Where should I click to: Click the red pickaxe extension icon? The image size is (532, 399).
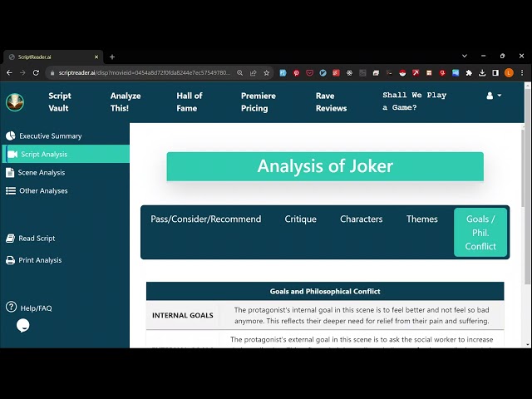coord(416,72)
